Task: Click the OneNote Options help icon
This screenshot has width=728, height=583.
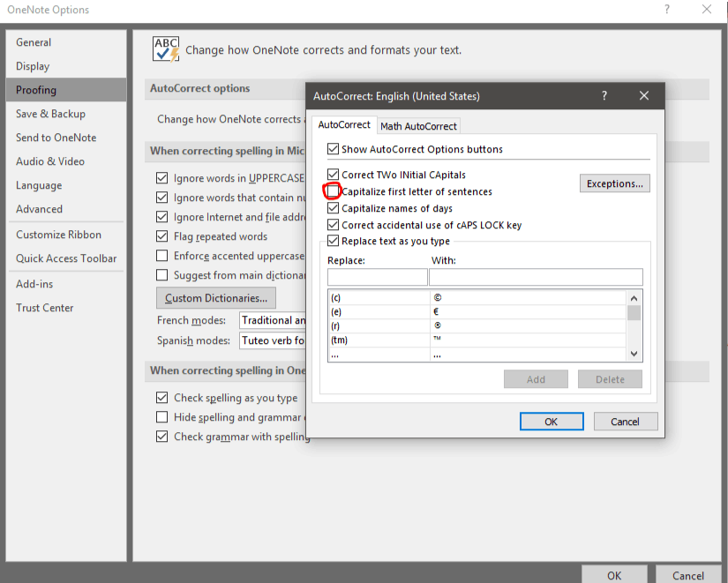Action: click(666, 10)
